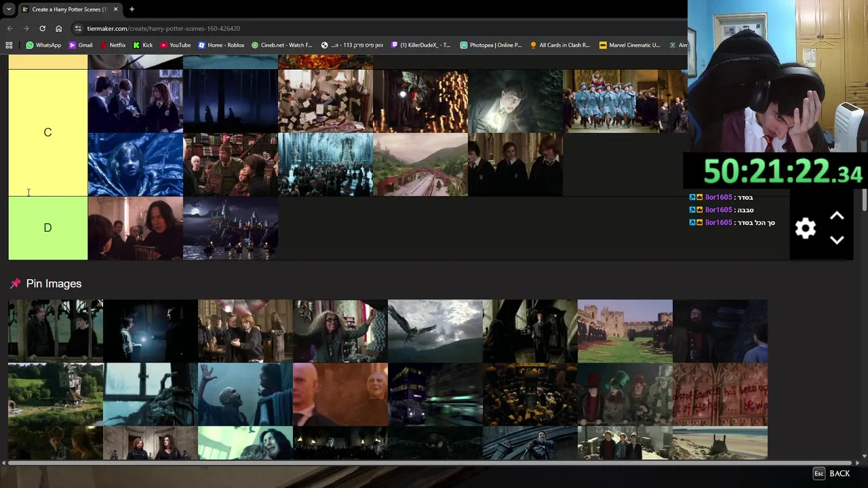Open the browser apps grid icon
The width and height of the screenshot is (868, 488).
pyautogui.click(x=9, y=45)
